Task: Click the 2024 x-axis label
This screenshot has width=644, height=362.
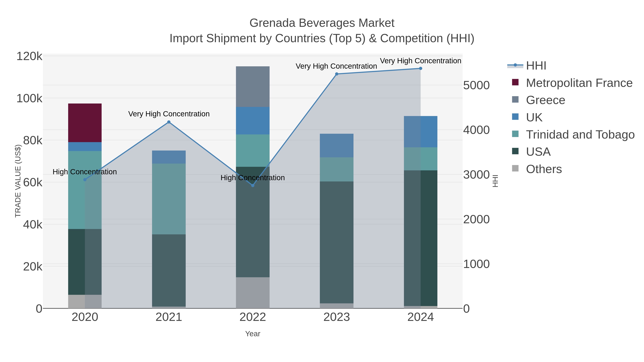Action: pos(421,317)
